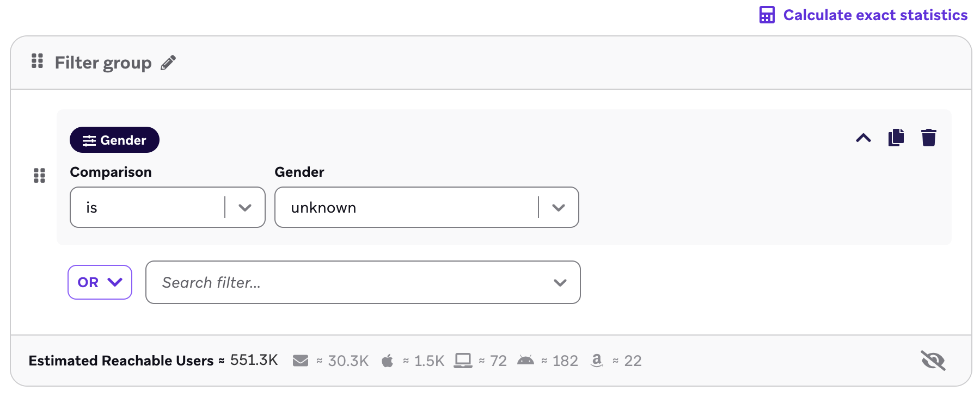Toggle statistics visibility with the crossed eye icon

[x=933, y=360]
